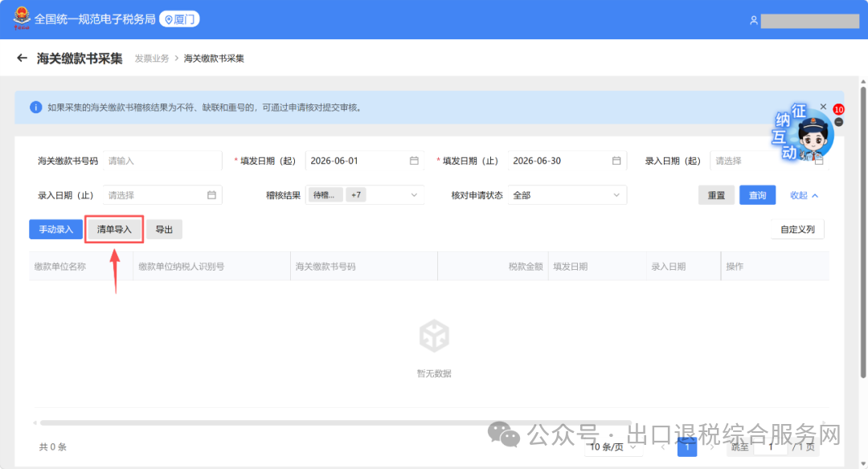Close the blue notice banner
This screenshot has width=868, height=469.
(823, 107)
